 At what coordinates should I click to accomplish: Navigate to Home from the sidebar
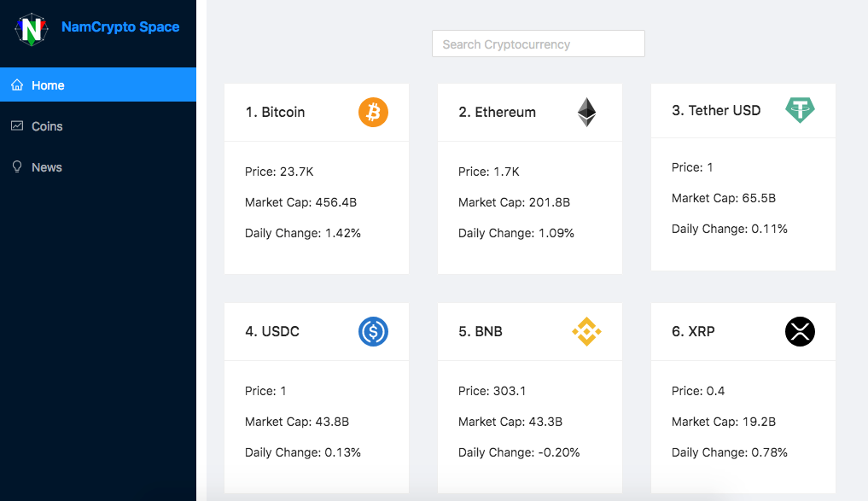[x=49, y=84]
